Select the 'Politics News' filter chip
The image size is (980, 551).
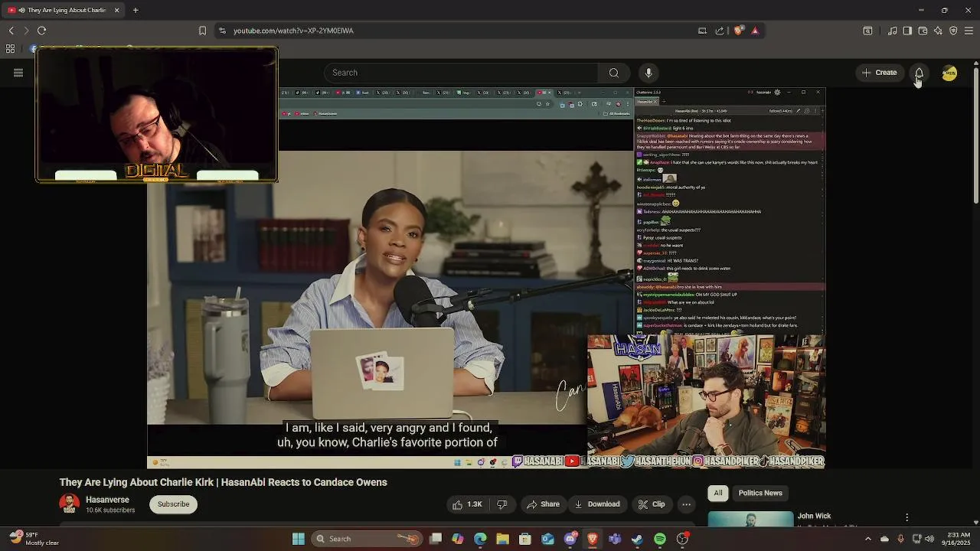coord(760,493)
